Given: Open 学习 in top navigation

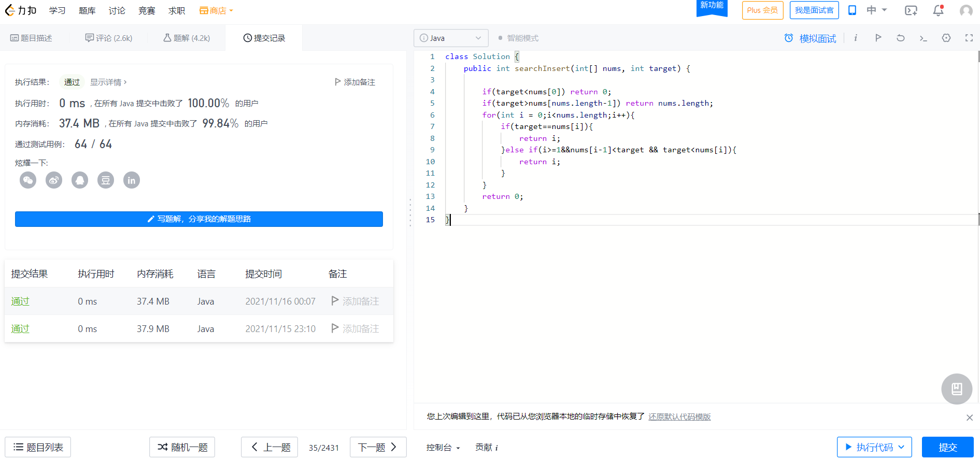Looking at the screenshot, I should coord(57,10).
